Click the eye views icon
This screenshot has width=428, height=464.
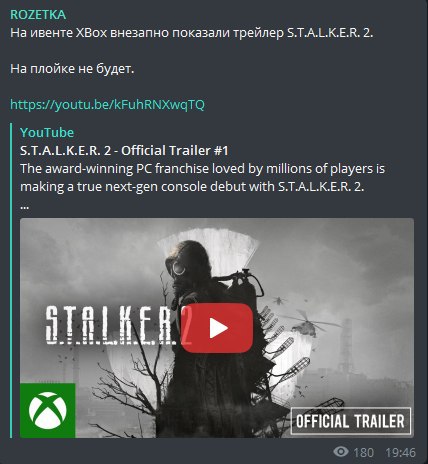[341, 452]
